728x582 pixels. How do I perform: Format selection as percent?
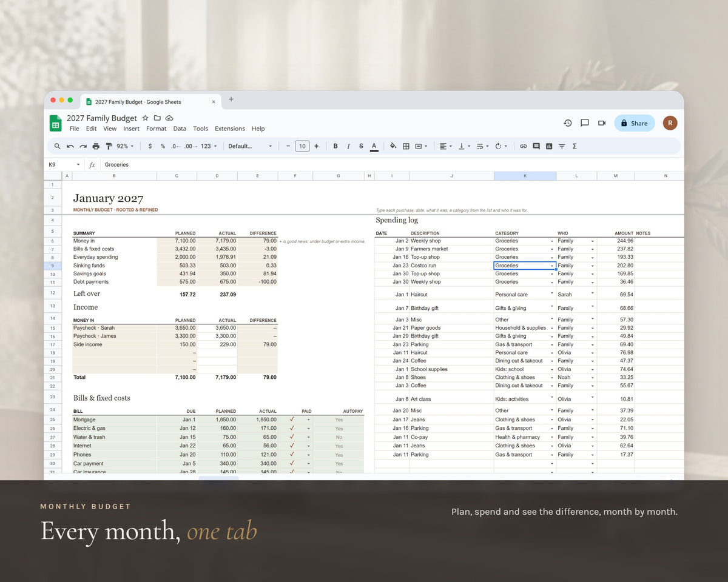(163, 146)
